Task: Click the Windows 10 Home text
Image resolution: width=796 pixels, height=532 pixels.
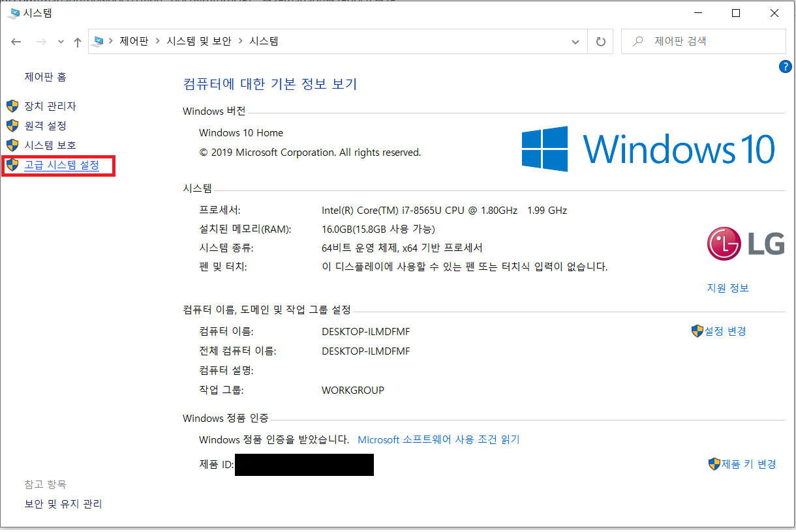Action: point(241,132)
